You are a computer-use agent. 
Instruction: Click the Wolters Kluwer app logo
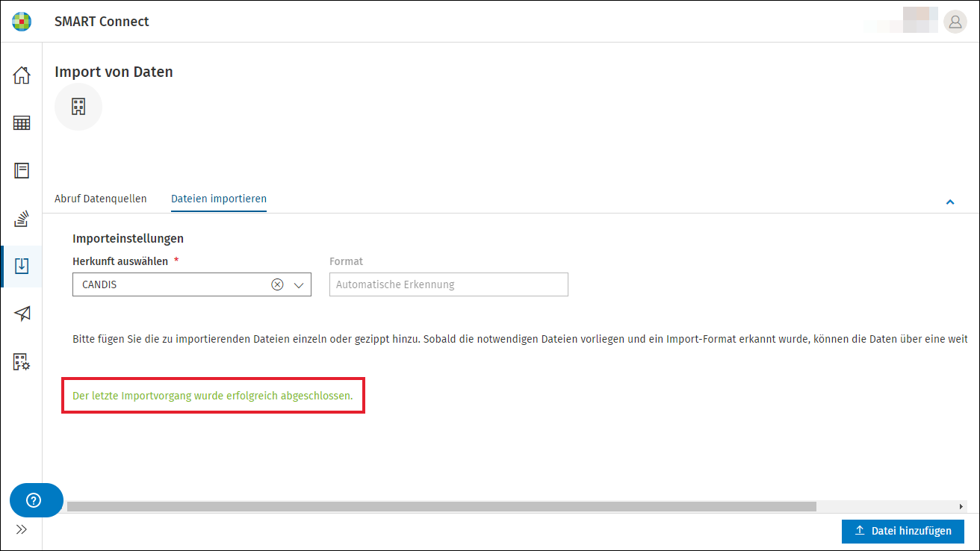[22, 22]
